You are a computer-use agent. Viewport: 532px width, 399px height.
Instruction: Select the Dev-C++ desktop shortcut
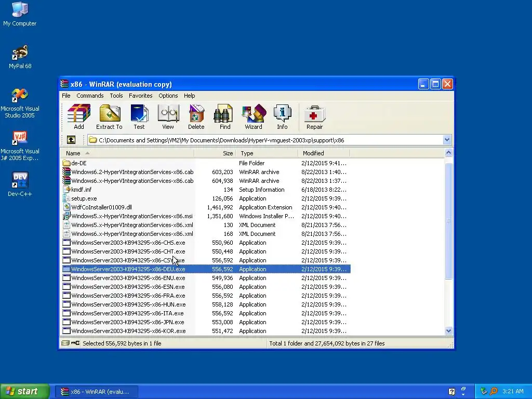pos(20,184)
